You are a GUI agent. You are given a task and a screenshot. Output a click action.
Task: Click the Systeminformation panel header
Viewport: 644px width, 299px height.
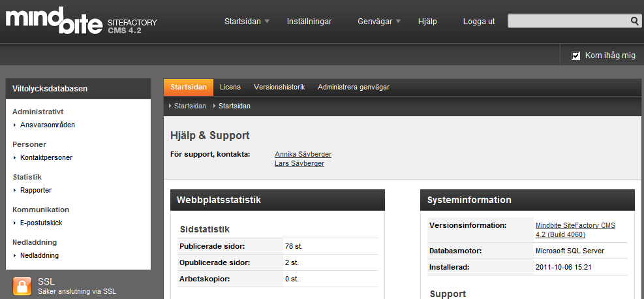pos(527,200)
